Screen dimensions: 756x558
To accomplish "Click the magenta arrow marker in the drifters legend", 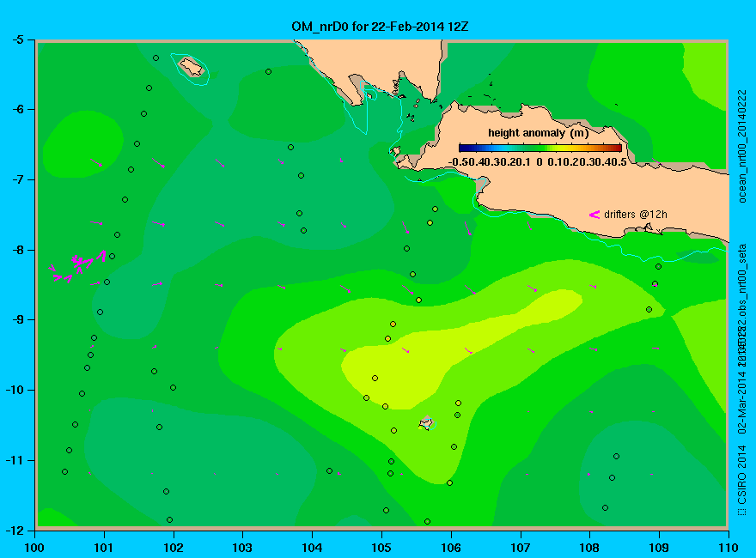I will coord(594,215).
